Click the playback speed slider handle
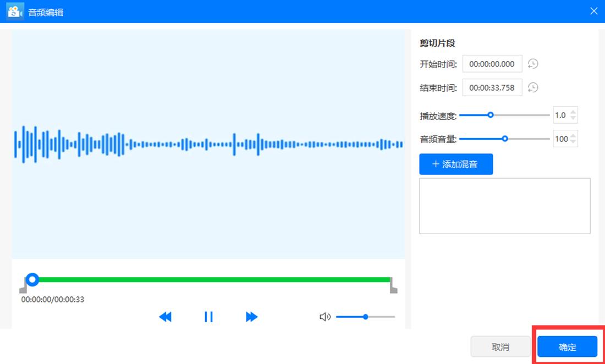This screenshot has width=605, height=364. pos(490,115)
